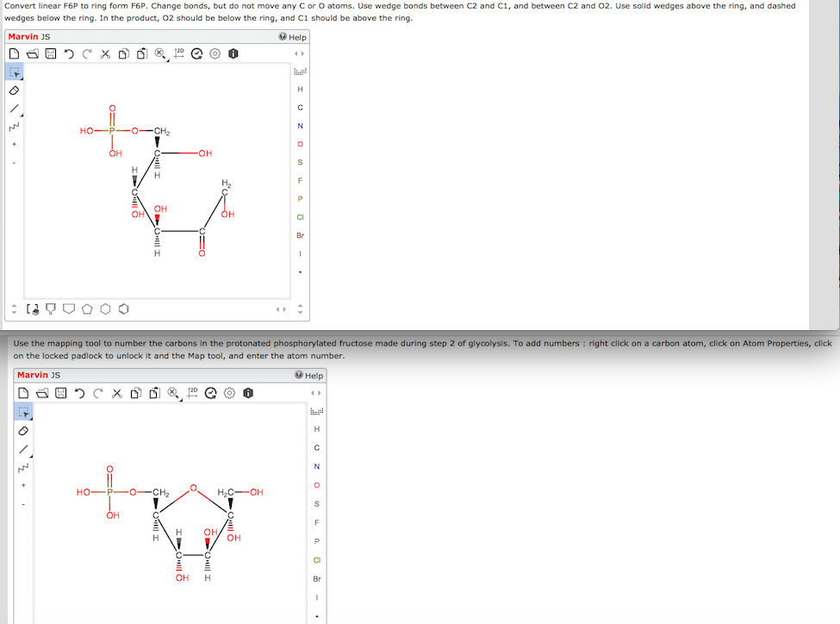Toggle the rectangle selection tool
Screen dimensions: 840x624
coord(13,72)
